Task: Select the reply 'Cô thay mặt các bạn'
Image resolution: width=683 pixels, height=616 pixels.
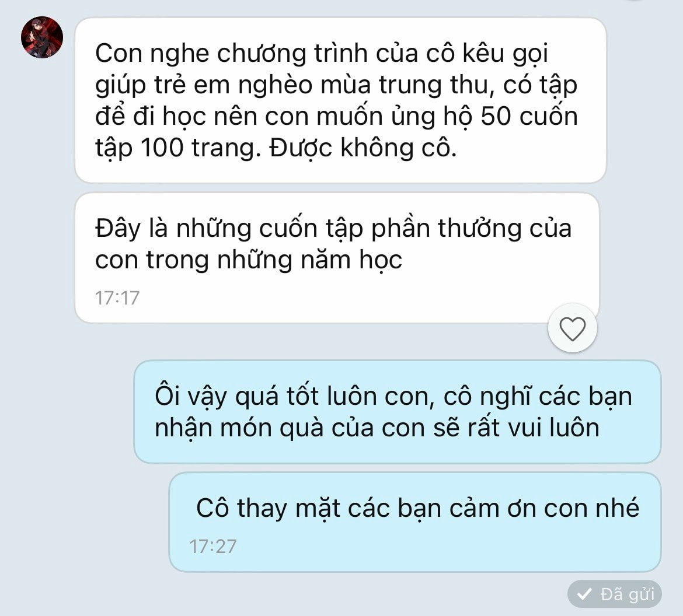Action: 415,522
